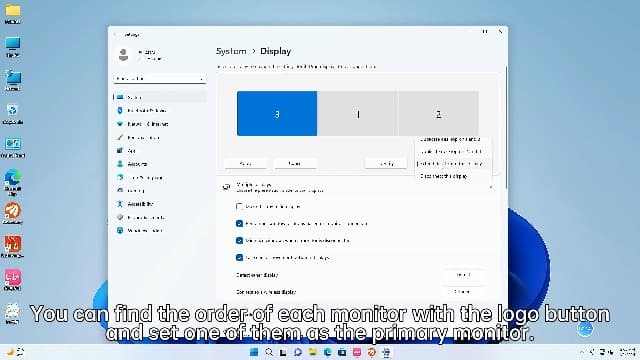Uncheck Minimize windows when monitor disconnected

tap(240, 240)
